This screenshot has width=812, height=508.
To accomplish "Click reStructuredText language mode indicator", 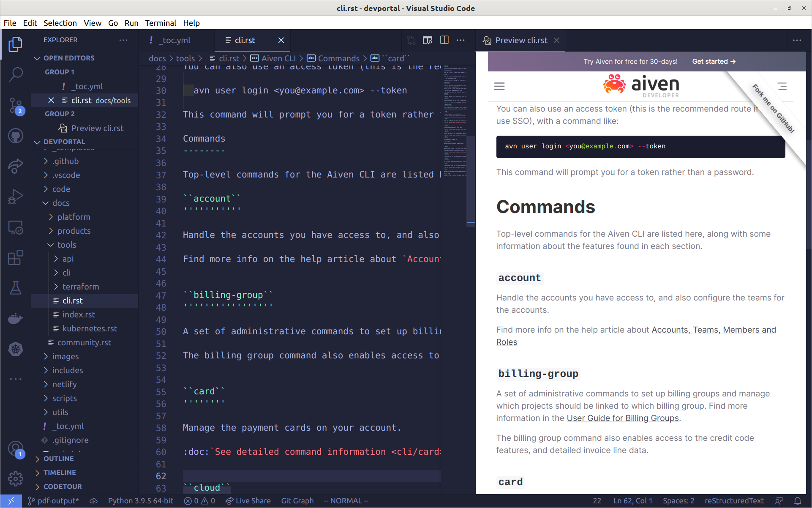I will (x=734, y=501).
